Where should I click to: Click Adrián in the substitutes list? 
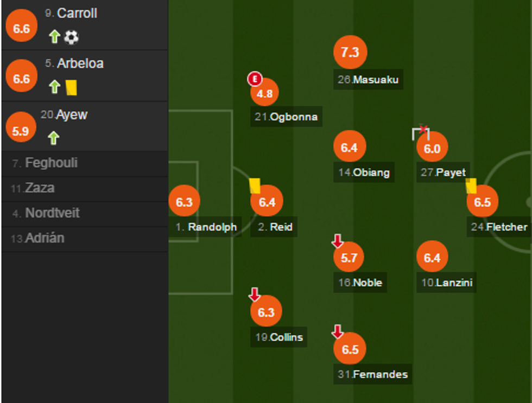click(44, 238)
